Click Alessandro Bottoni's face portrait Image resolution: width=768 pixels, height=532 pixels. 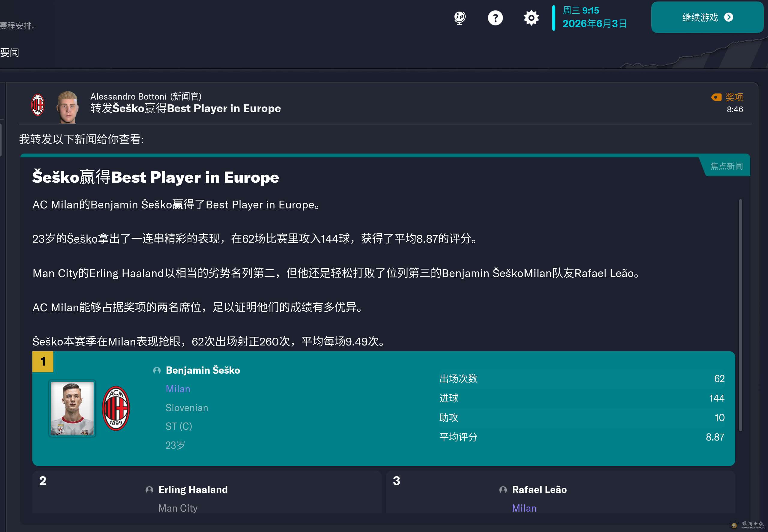pyautogui.click(x=68, y=107)
